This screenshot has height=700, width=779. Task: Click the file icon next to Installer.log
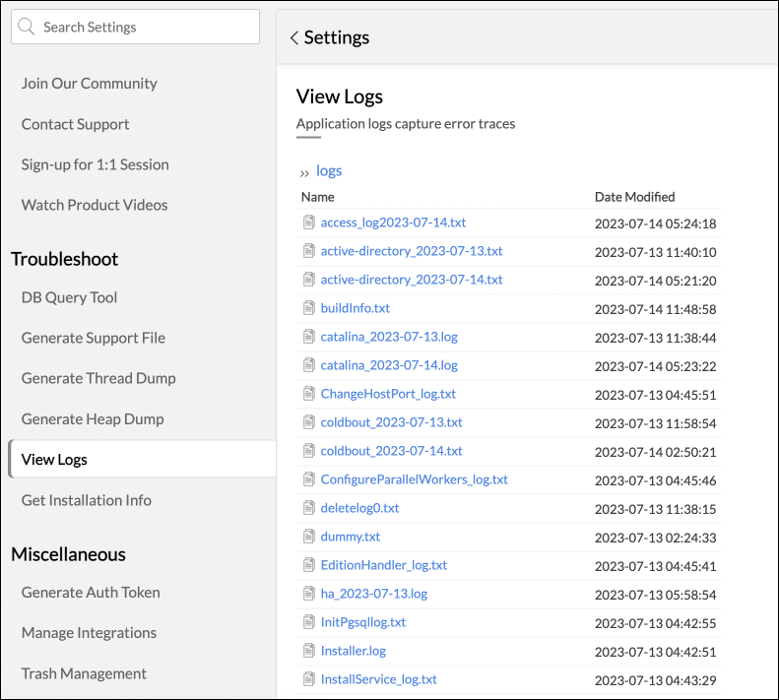pyautogui.click(x=309, y=652)
